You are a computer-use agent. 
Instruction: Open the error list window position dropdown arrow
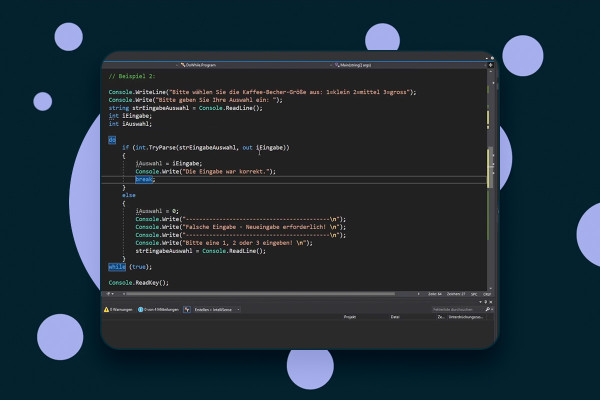(480, 302)
